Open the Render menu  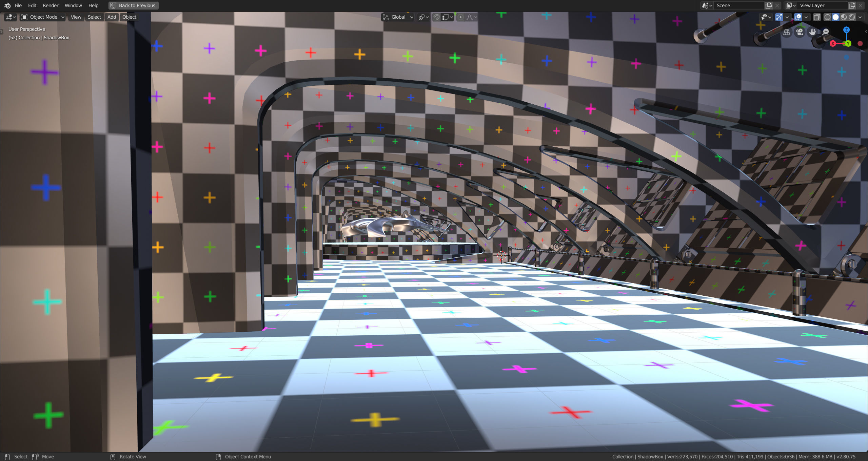50,5
